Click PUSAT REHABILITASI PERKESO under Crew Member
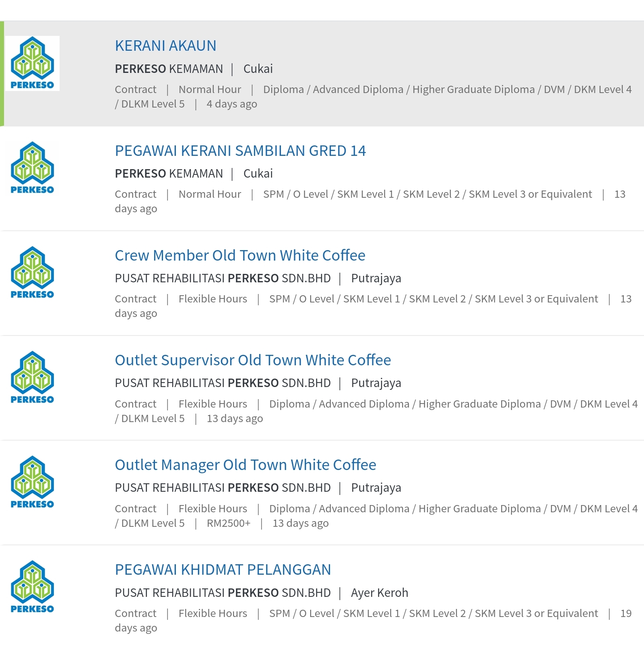Image resolution: width=644 pixels, height=646 pixels. tap(223, 278)
